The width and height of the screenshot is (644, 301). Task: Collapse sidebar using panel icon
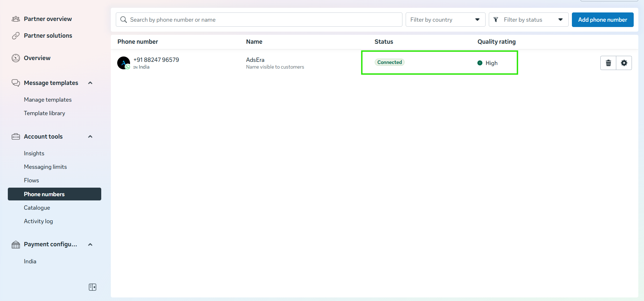tap(92, 287)
